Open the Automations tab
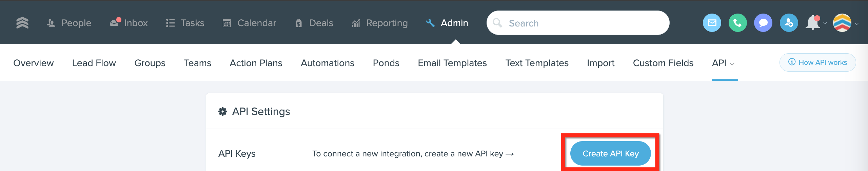The width and height of the screenshot is (868, 171). coord(328,63)
